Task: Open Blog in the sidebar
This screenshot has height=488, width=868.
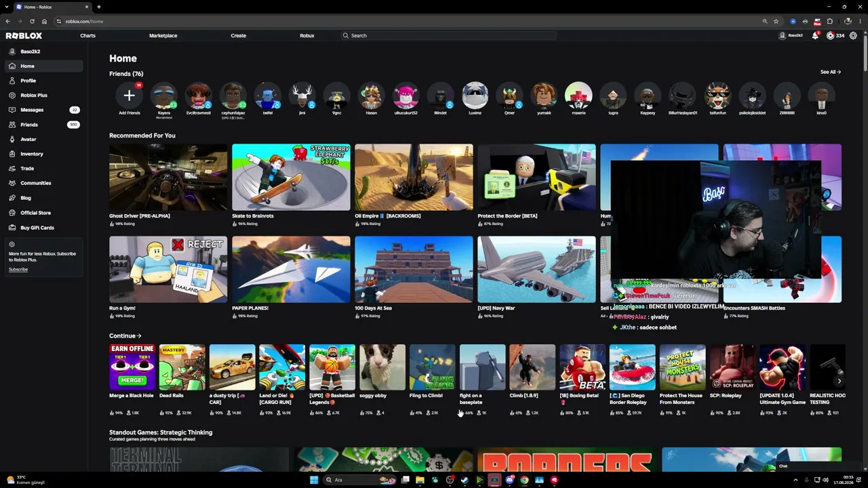Action: click(43, 198)
